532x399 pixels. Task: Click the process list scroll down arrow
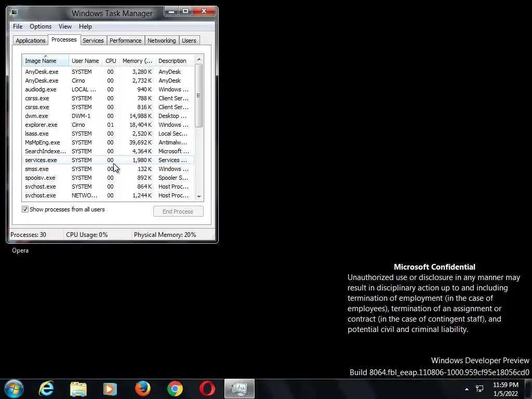[199, 197]
